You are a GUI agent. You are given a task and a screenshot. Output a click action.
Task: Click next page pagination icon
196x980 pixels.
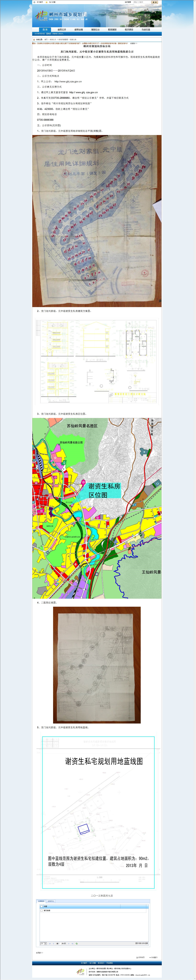(x=69, y=943)
